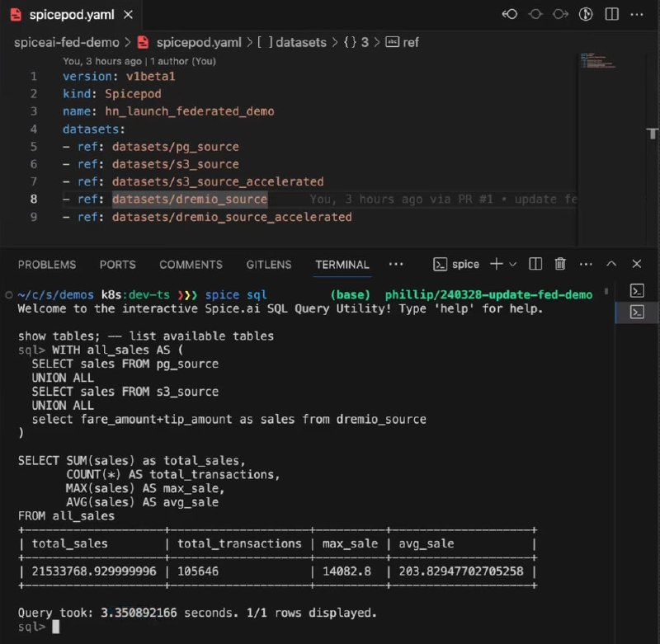Switch to the GITLENS panel tab

[x=269, y=265]
